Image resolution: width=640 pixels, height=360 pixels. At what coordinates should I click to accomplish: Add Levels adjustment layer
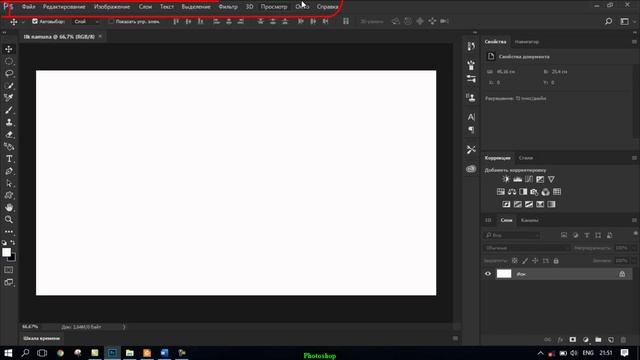tap(518, 179)
